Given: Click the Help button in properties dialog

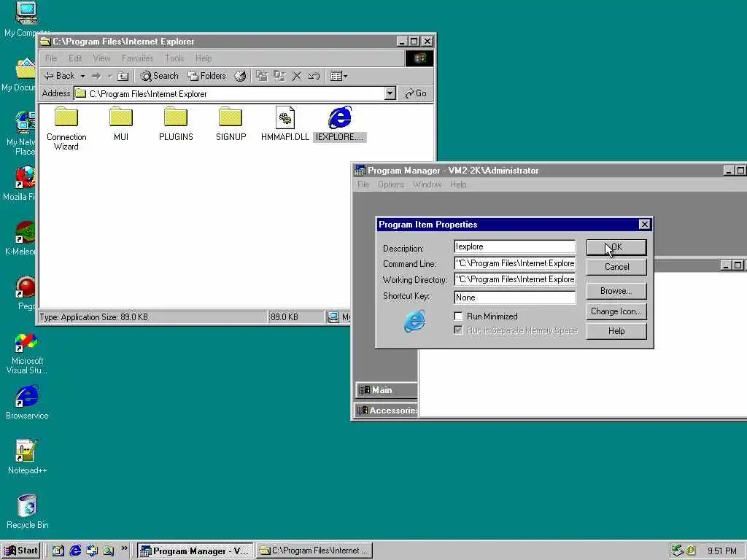Looking at the screenshot, I should (616, 331).
